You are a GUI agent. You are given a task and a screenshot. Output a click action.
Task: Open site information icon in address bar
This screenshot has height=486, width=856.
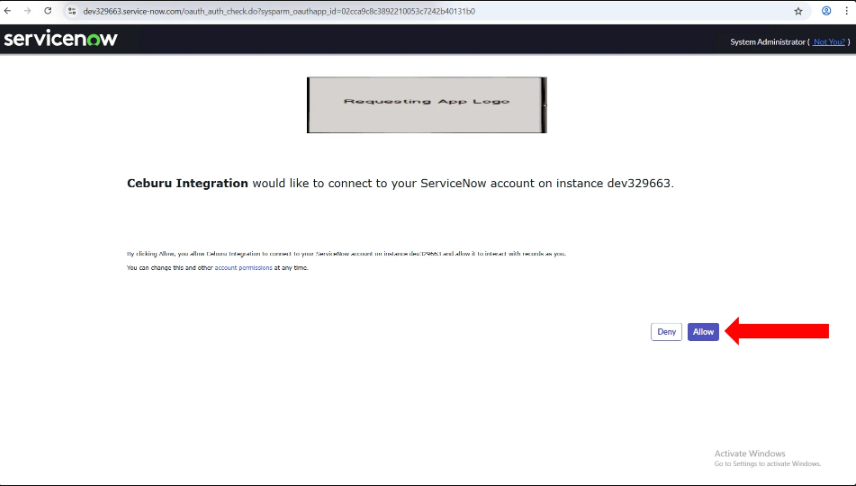point(72,11)
